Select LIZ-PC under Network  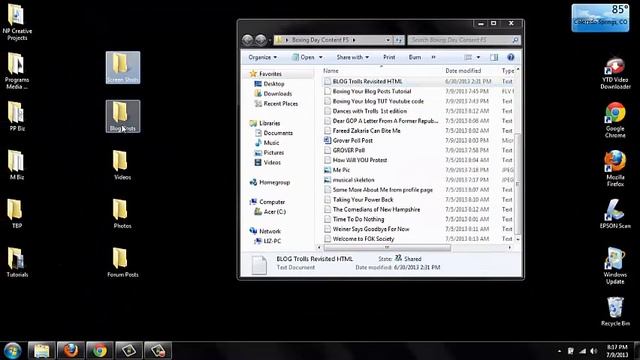tap(268, 241)
